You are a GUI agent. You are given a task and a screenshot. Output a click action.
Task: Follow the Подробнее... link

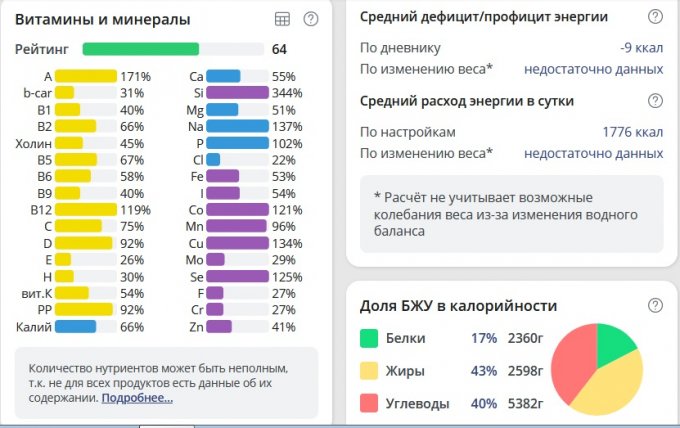(x=137, y=398)
